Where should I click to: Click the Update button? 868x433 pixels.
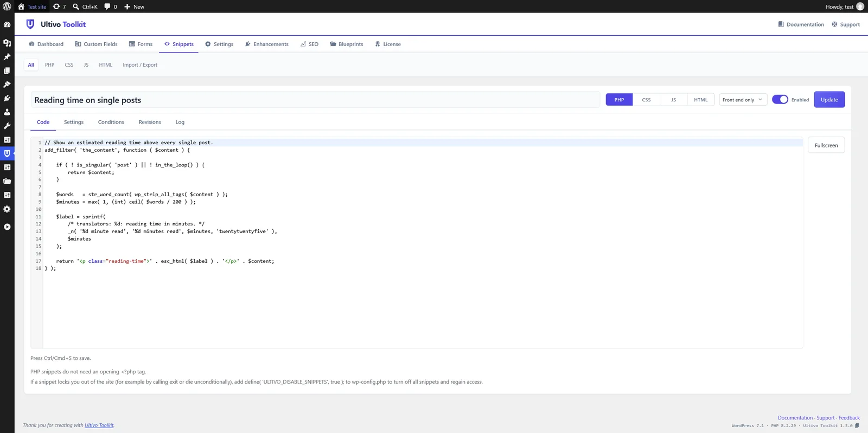[x=829, y=100]
